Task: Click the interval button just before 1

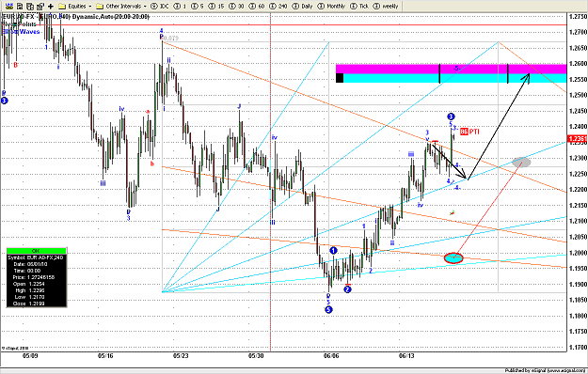Action: pyautogui.click(x=160, y=6)
